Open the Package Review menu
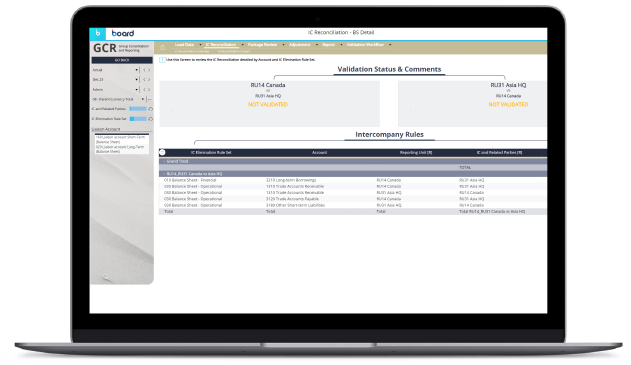Image resolution: width=631 pixels, height=365 pixels. click(x=262, y=45)
